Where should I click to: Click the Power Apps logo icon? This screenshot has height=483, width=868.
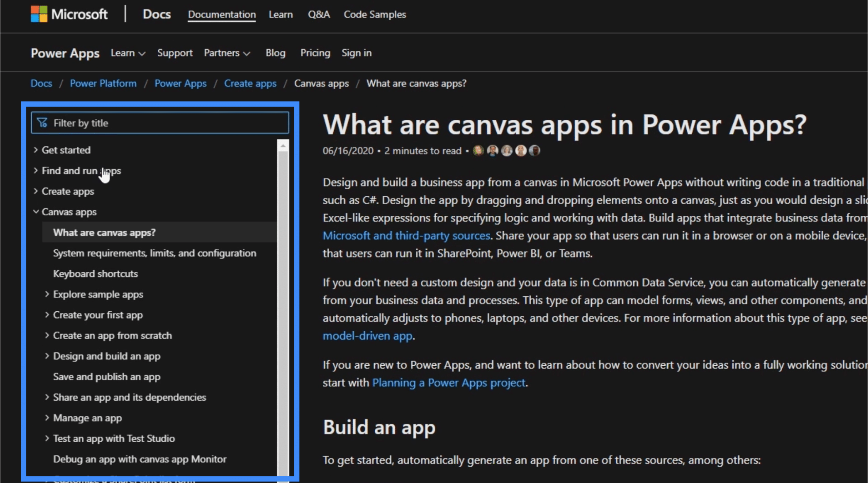click(65, 53)
